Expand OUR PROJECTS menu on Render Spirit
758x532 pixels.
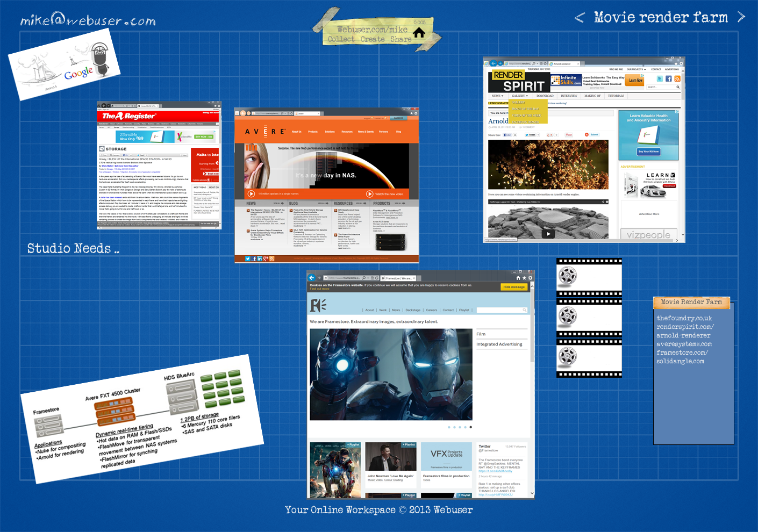tap(636, 69)
